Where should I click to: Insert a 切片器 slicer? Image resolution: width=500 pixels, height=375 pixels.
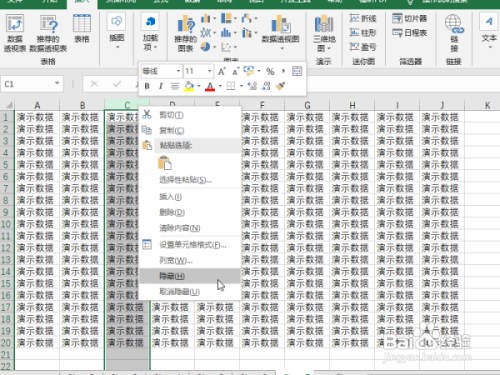pyautogui.click(x=410, y=18)
